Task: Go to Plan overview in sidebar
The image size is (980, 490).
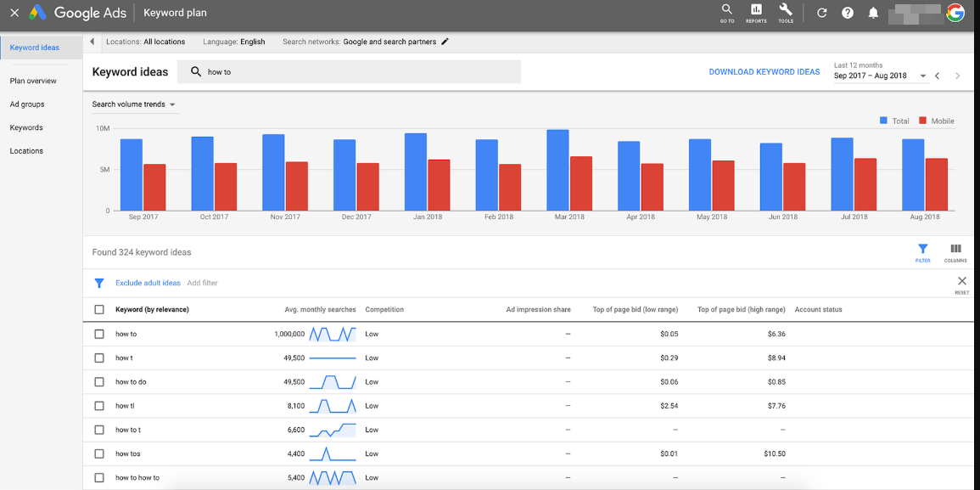Action: coord(33,81)
